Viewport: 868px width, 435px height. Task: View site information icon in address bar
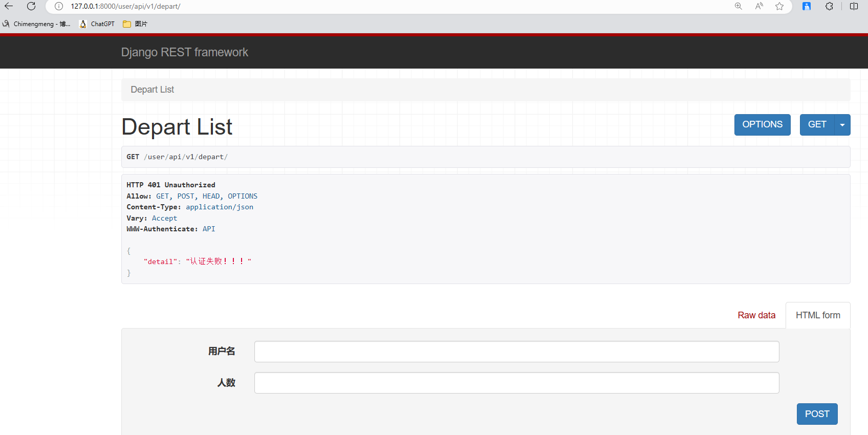[59, 6]
